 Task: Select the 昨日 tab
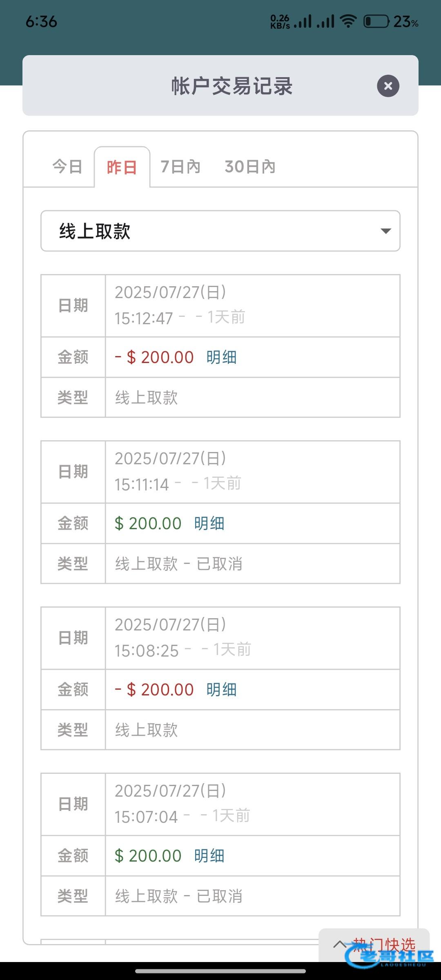(122, 167)
